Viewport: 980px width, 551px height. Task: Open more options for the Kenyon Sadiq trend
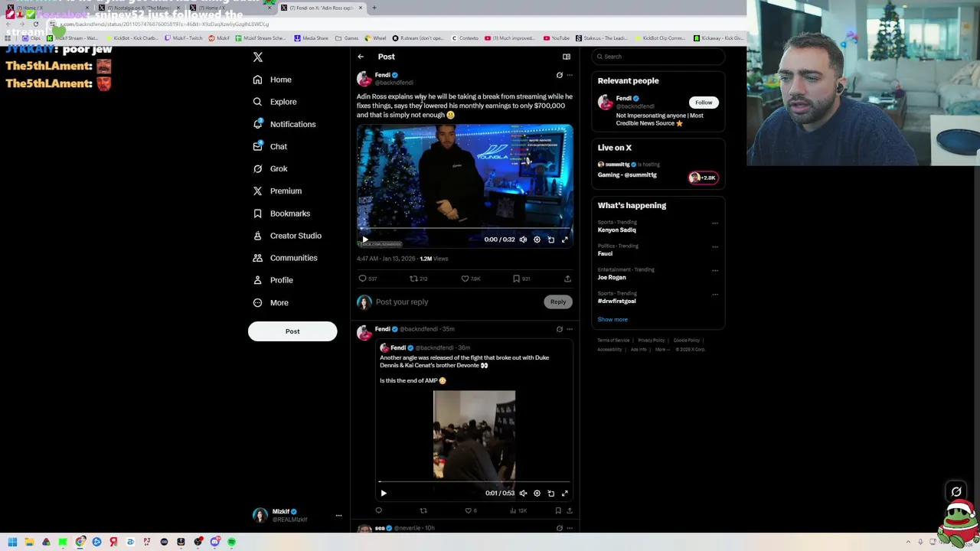coord(715,223)
